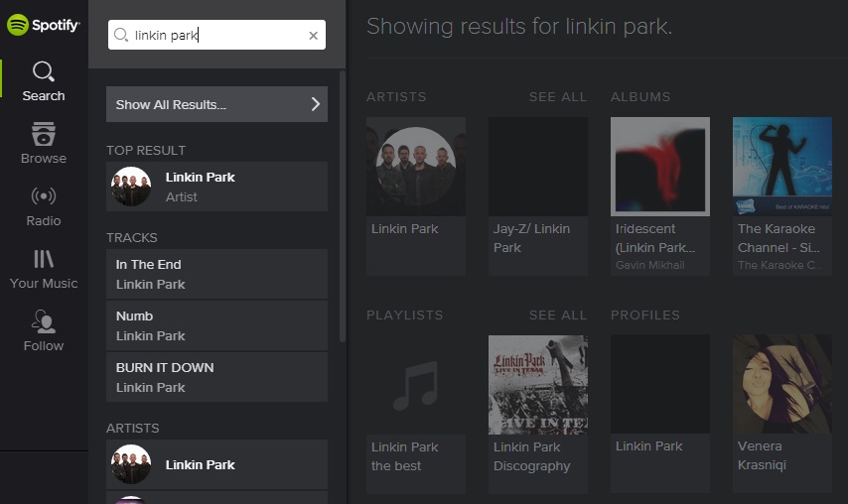The image size is (848, 504).
Task: Click Show All Results button
Action: [x=216, y=104]
